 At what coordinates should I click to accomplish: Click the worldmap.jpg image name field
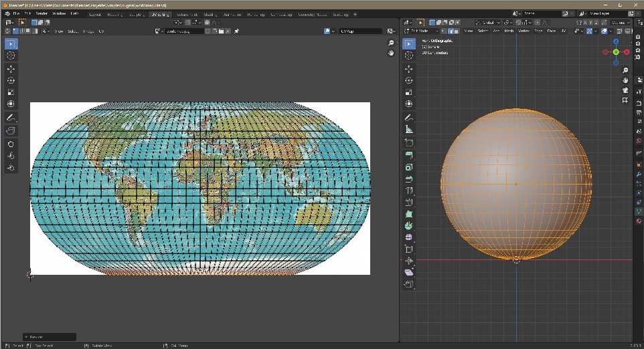(x=184, y=31)
